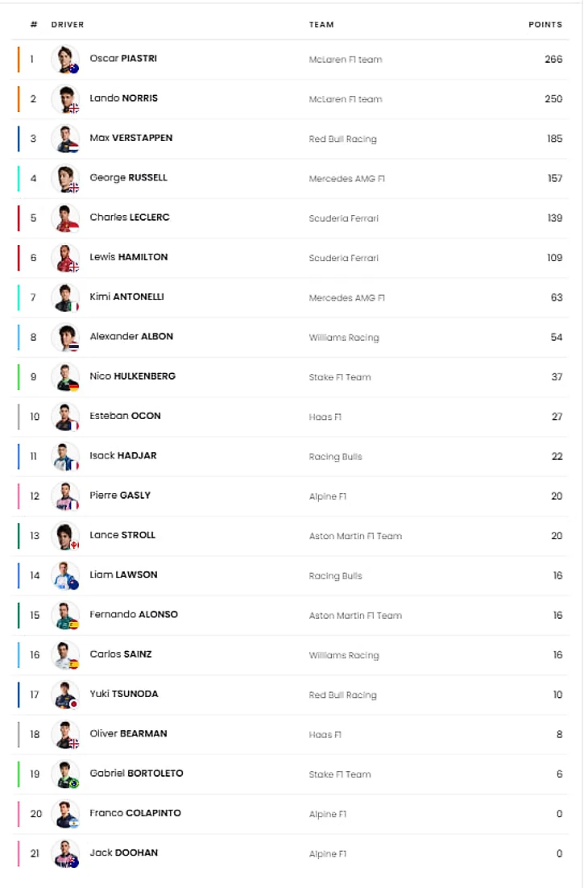The width and height of the screenshot is (588, 888).
Task: Click Aston Martin F1 Team beside Alonso
Action: pos(355,616)
